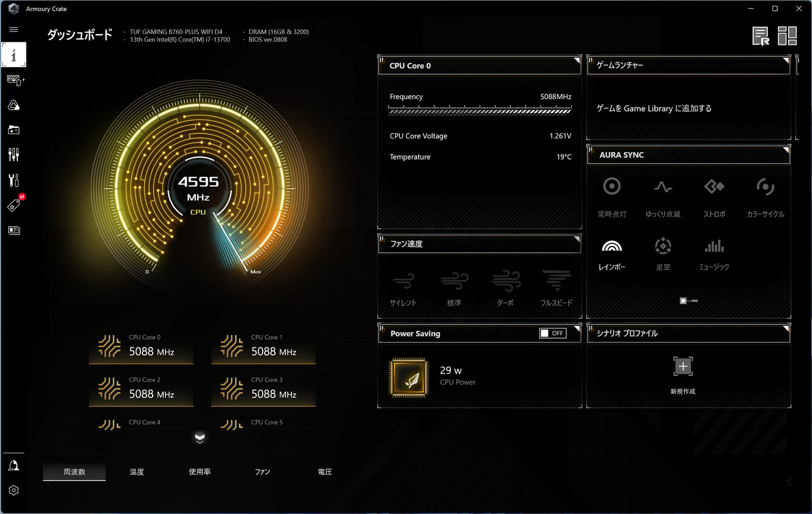This screenshot has height=514, width=812.
Task: Click the 新規作成 plus button
Action: [683, 366]
